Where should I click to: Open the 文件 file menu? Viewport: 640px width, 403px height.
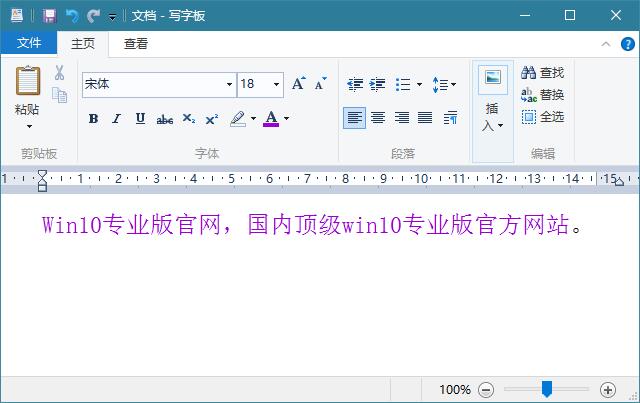click(x=29, y=42)
